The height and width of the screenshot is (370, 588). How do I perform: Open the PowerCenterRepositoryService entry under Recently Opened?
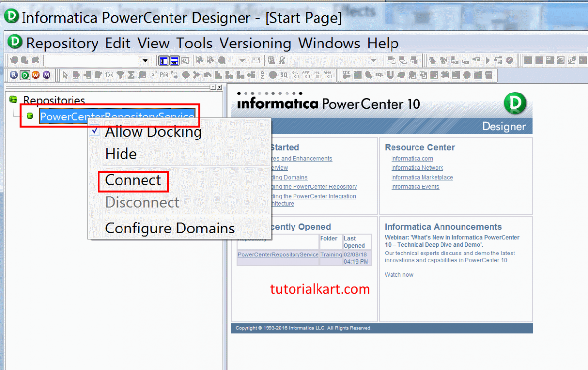[x=278, y=254]
